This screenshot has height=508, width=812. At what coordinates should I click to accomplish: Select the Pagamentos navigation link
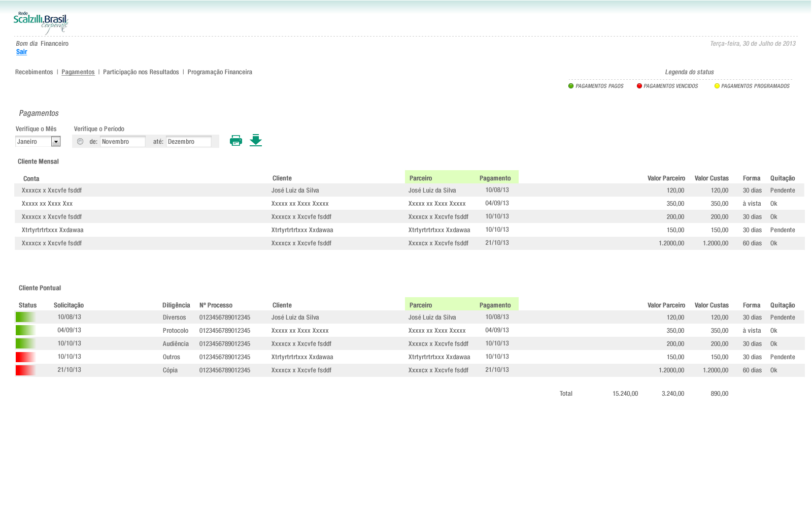click(78, 72)
